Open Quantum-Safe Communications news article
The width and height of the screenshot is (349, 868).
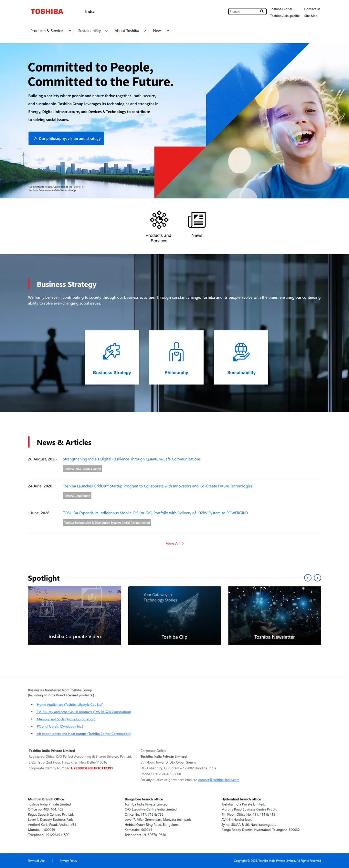tap(132, 459)
